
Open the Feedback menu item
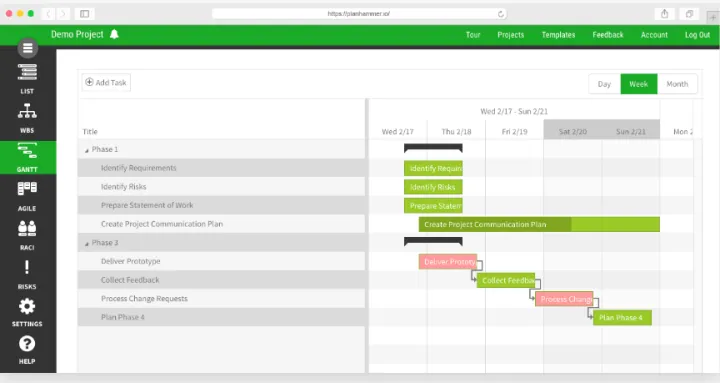click(608, 34)
